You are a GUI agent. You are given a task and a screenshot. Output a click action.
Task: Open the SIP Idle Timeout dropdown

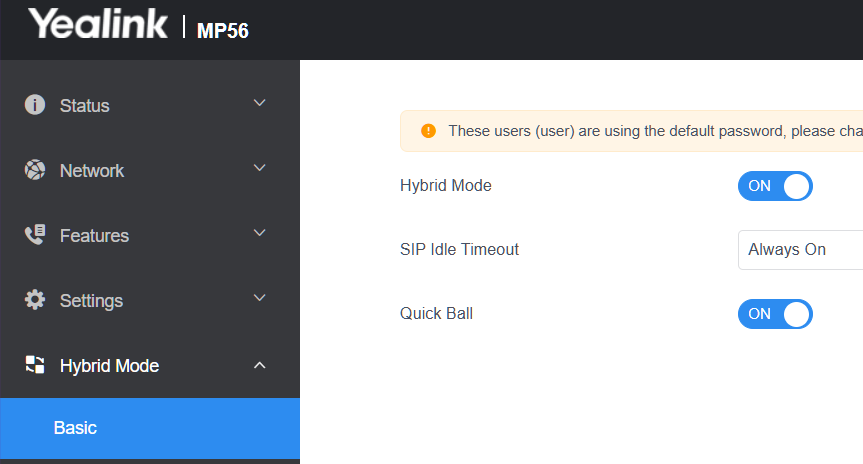coord(800,250)
